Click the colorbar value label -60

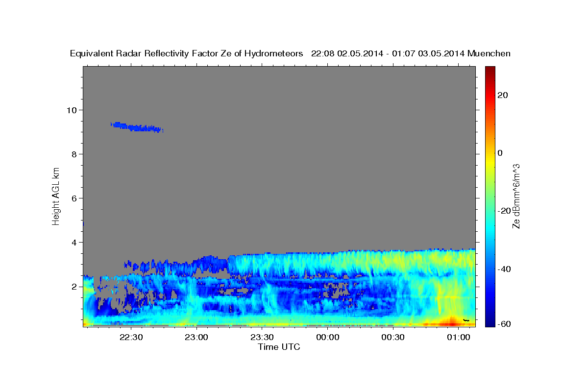504,324
